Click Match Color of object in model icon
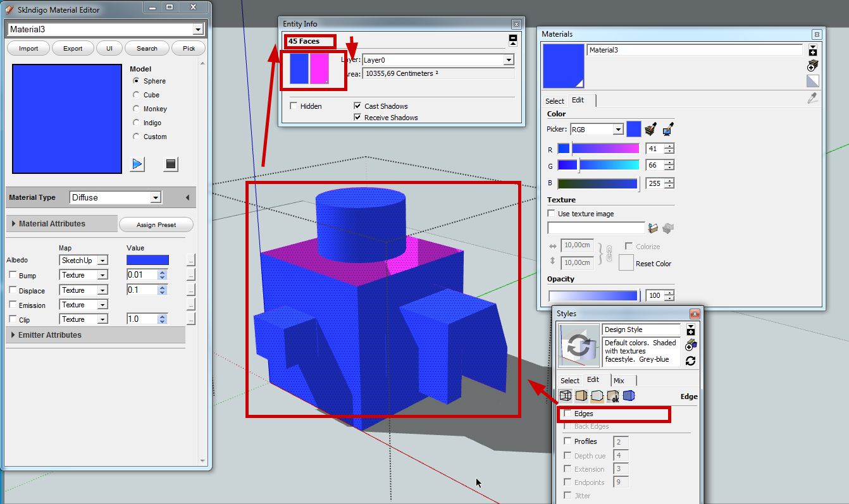849x504 pixels. (650, 130)
